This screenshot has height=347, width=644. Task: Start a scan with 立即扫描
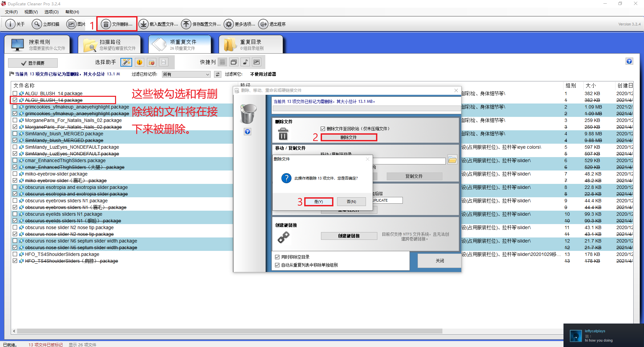pyautogui.click(x=46, y=24)
